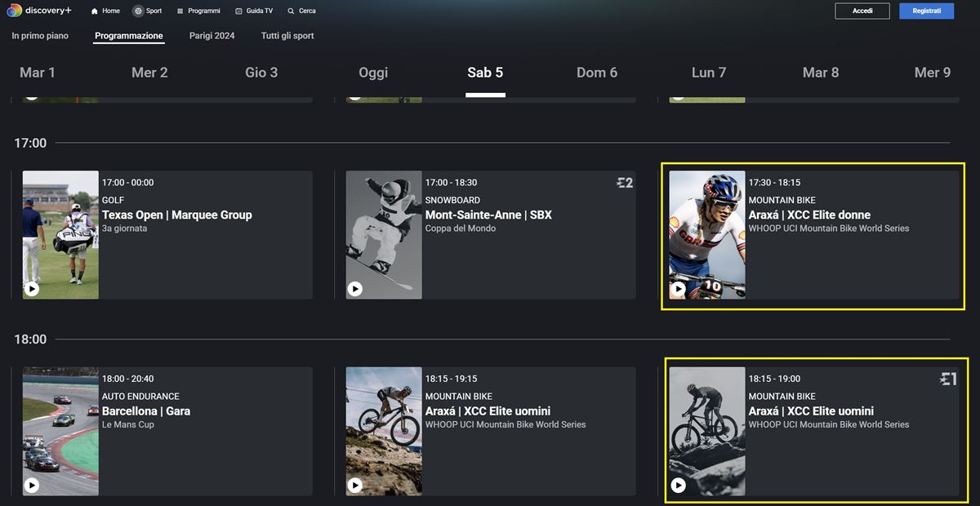The image size is (980, 506).
Task: Click the Mont-Sainte-Anne | SBX title
Action: point(488,215)
